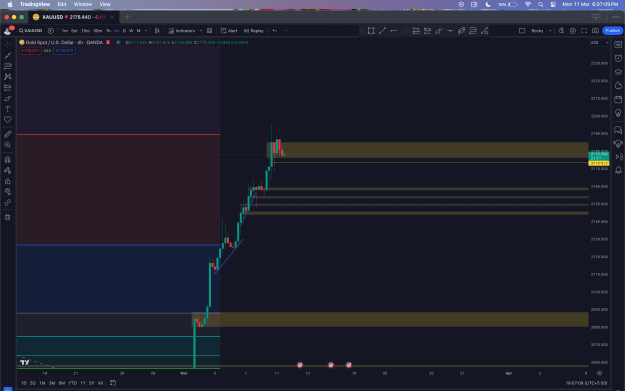625x391 pixels.
Task: Open the forecasting and measurement tools
Action: coord(8,87)
